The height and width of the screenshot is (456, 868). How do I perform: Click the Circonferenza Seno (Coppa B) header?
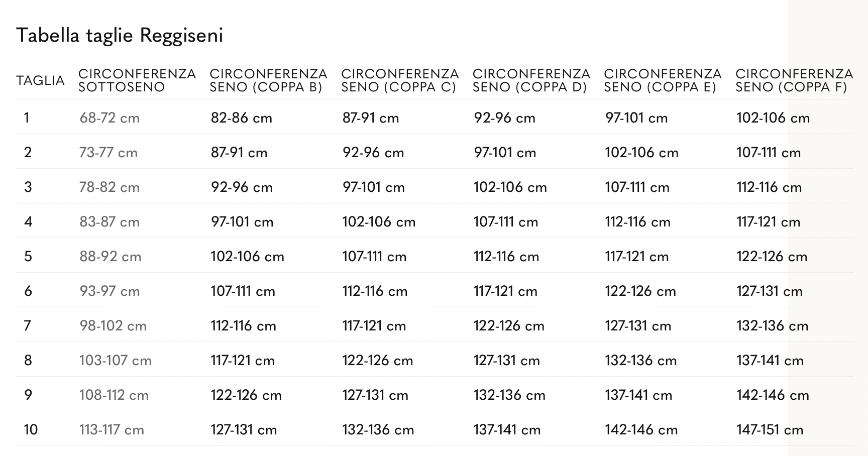[x=268, y=80]
